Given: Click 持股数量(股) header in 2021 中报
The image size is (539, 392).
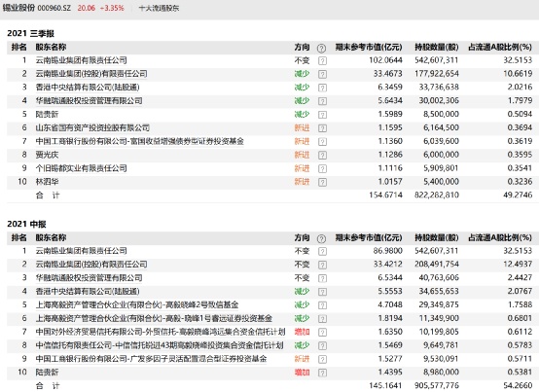Looking at the screenshot, I should pos(437,237).
